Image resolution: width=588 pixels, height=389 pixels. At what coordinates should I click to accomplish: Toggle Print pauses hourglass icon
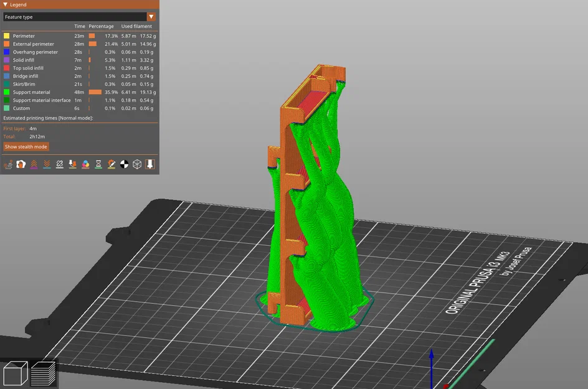(98, 164)
